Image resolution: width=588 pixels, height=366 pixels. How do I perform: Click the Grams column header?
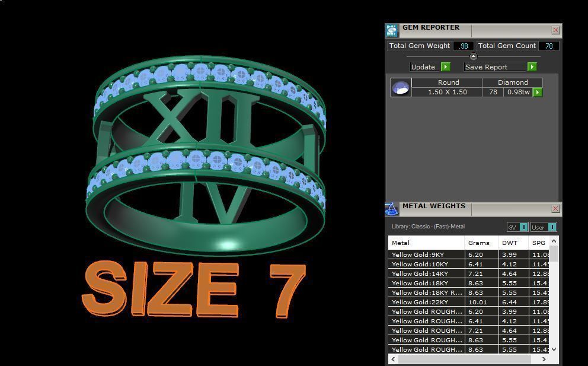pyautogui.click(x=481, y=243)
